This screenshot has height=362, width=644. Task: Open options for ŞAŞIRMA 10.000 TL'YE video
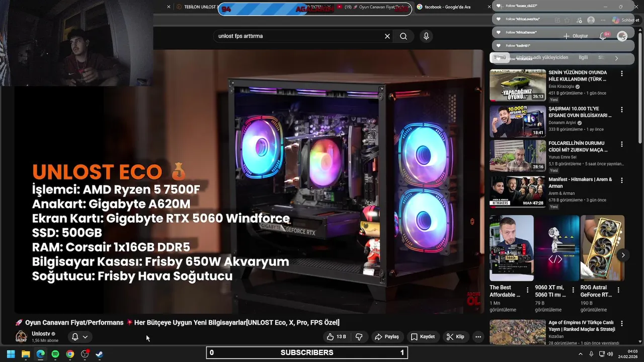coord(622,110)
